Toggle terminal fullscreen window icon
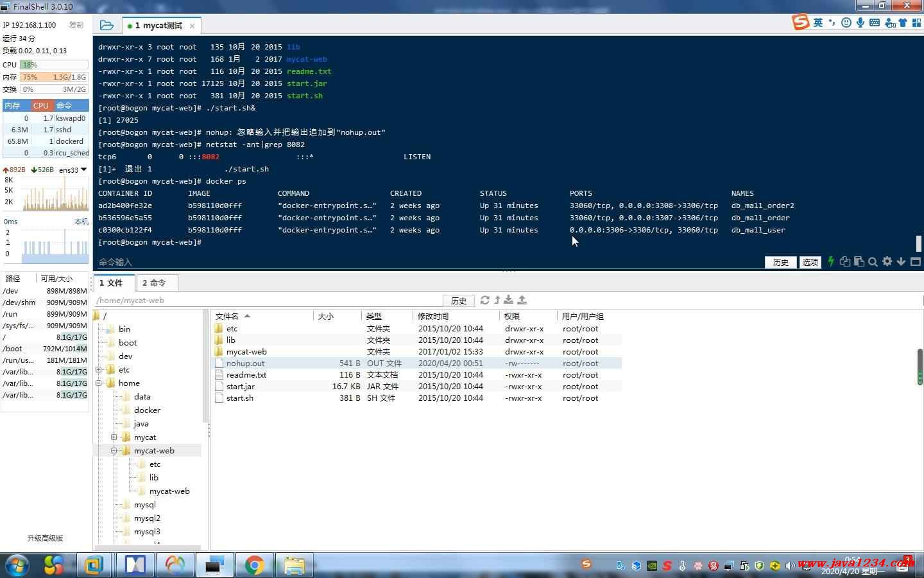Screen dimensions: 924x578 916,261
